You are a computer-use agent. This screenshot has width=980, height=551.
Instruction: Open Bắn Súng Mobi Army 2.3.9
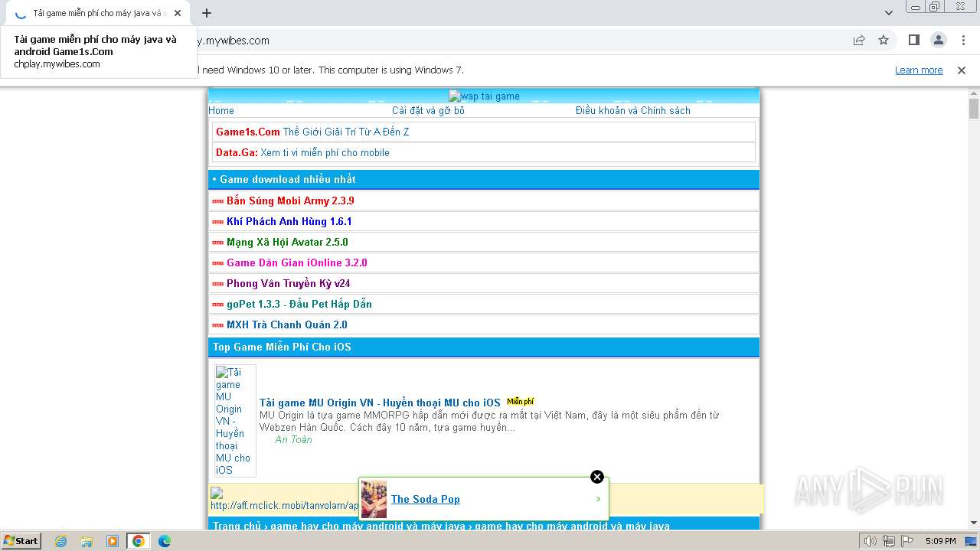click(290, 201)
